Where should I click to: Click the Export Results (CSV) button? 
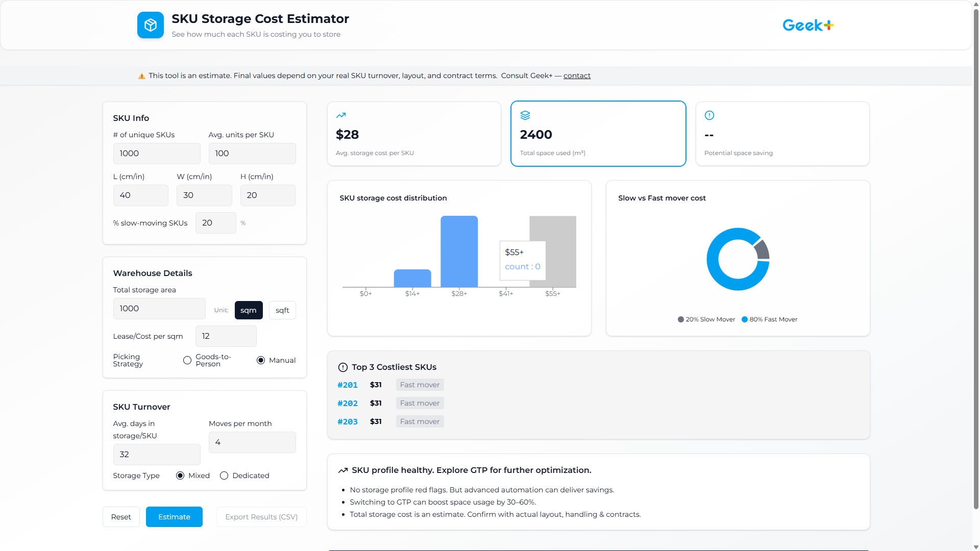point(261,516)
